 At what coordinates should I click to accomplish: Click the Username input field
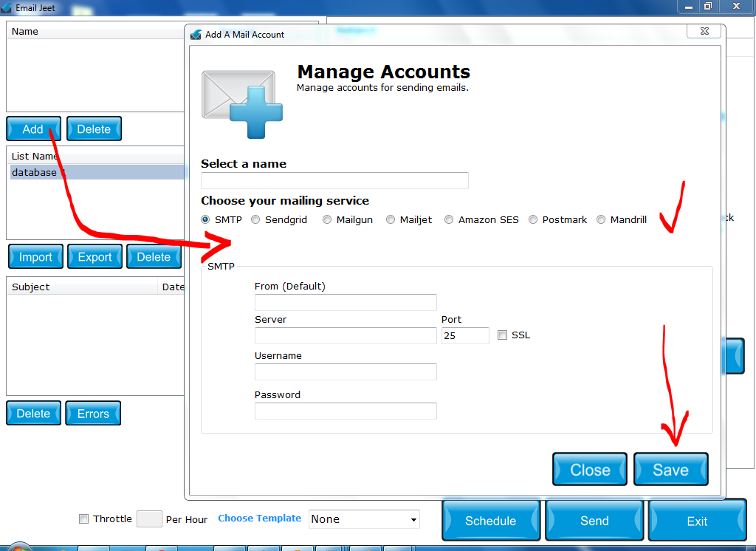346,372
